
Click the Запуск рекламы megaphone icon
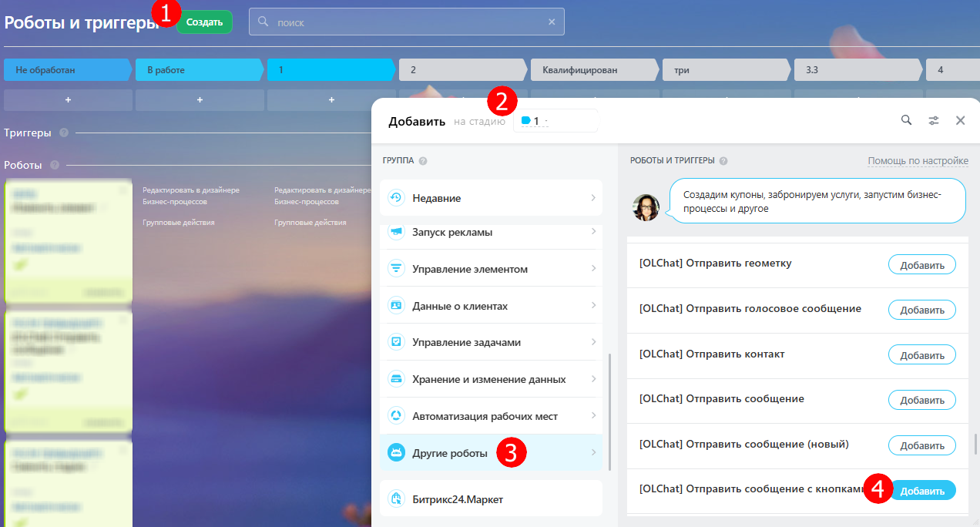point(396,232)
